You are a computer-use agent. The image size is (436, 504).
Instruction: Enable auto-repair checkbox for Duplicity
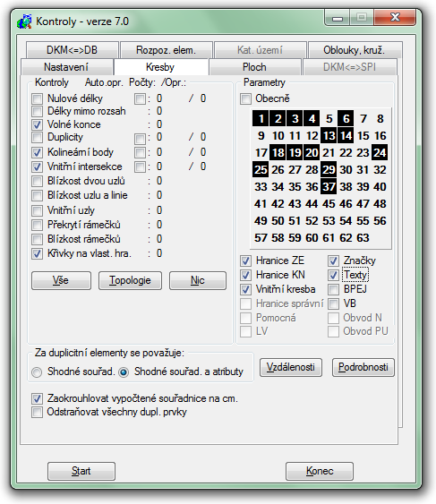140,139
